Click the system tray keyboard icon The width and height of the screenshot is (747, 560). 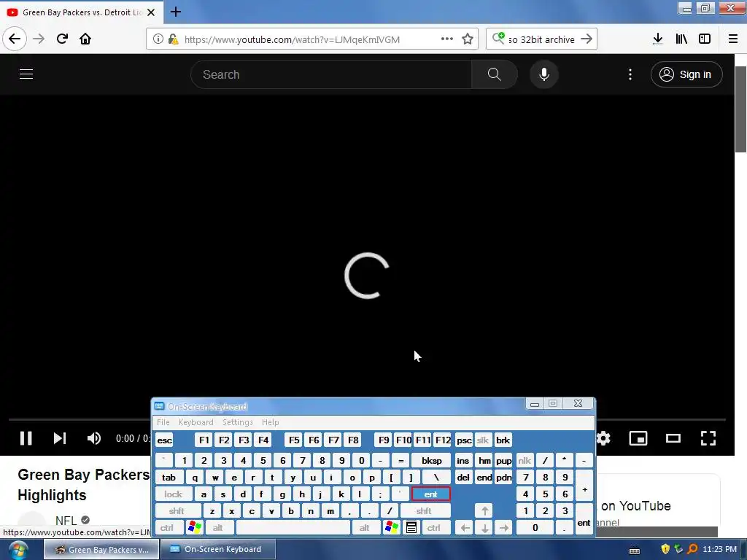click(634, 551)
